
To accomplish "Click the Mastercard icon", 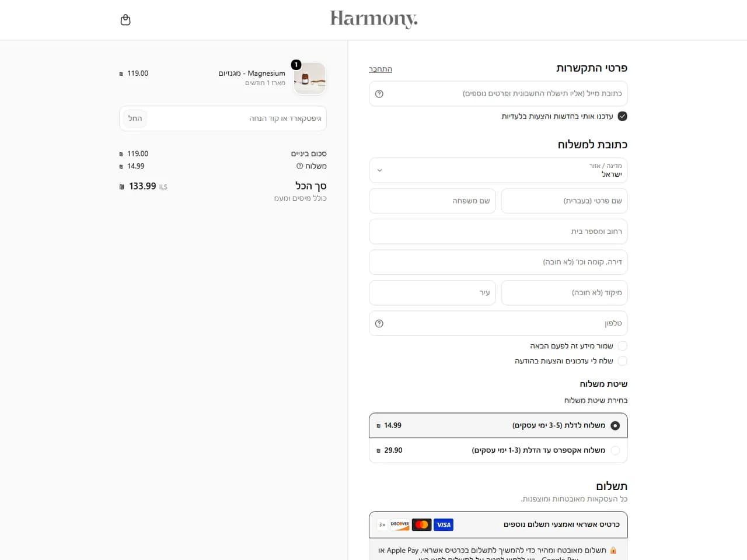I will [x=421, y=524].
